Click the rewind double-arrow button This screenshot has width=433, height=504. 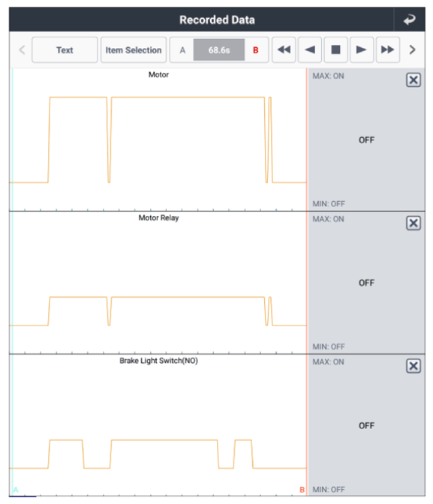284,49
